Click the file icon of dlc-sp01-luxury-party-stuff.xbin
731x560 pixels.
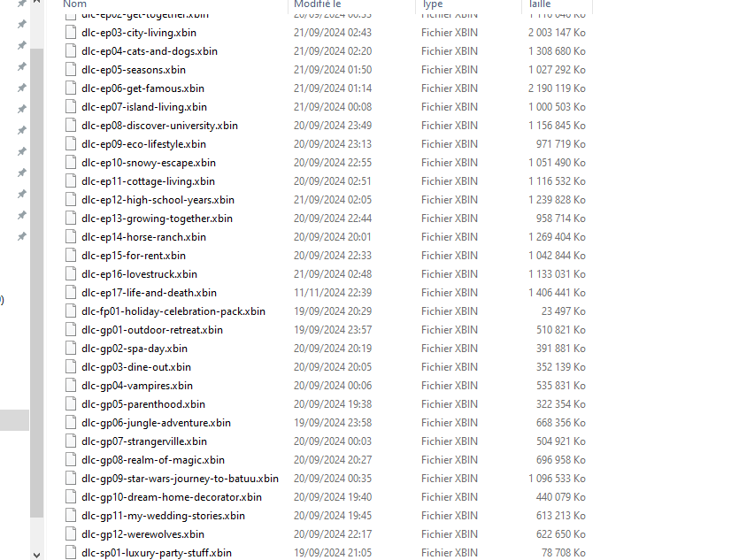point(71,553)
